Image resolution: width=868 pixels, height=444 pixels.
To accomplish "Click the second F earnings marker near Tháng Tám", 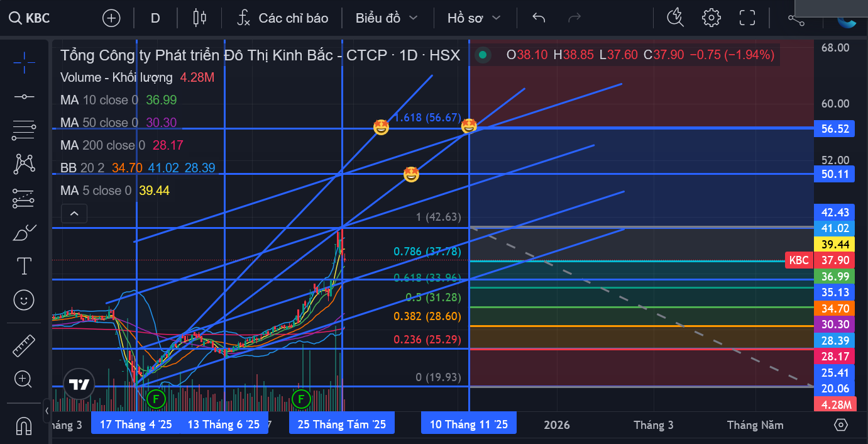I will (302, 399).
